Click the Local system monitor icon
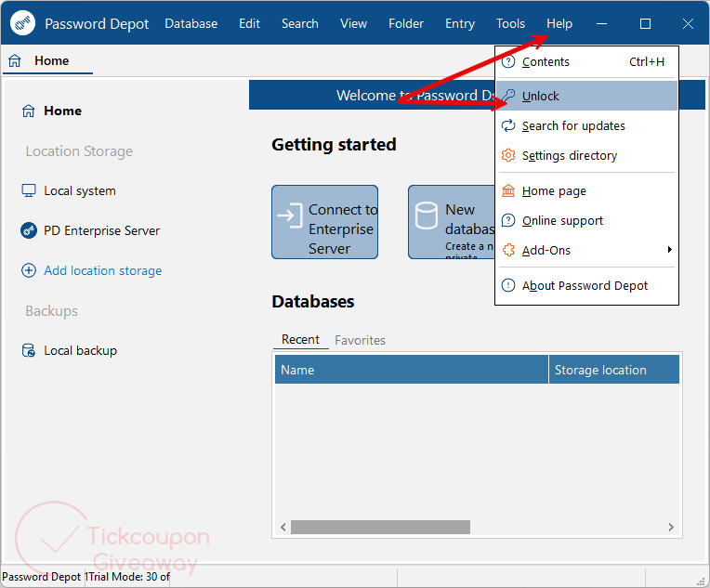This screenshot has height=588, width=710. pyautogui.click(x=29, y=190)
